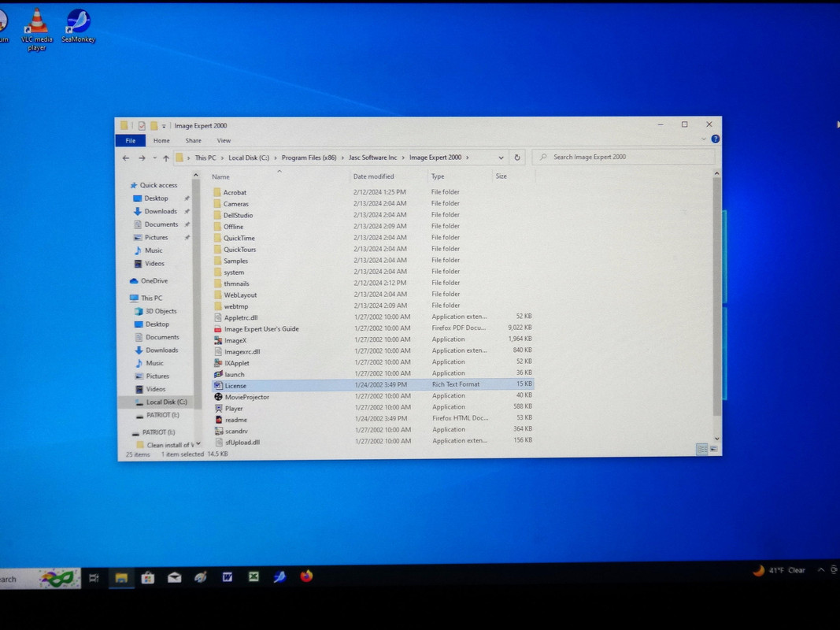Expand the ribbon with the chevron
Screen dimensions: 840x630
pyautogui.click(x=703, y=139)
